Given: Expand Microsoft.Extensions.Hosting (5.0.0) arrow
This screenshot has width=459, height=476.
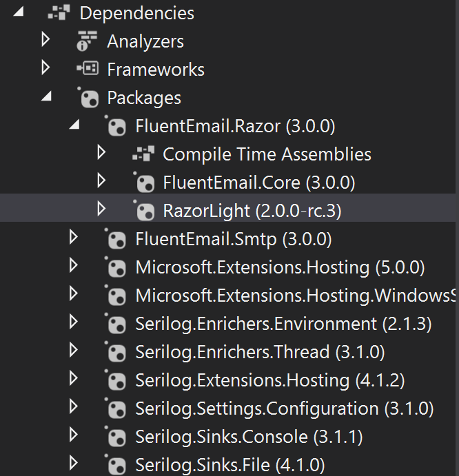Looking at the screenshot, I should coord(73,266).
